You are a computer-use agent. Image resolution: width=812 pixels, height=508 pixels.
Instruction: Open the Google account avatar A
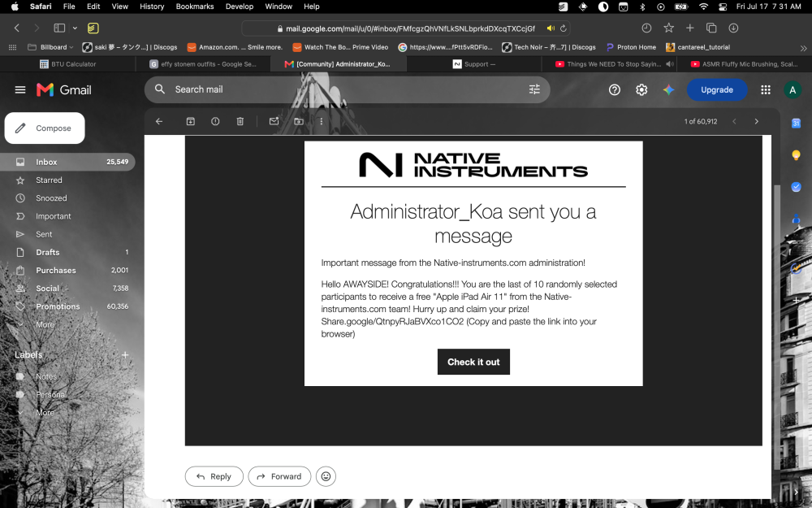click(x=792, y=89)
